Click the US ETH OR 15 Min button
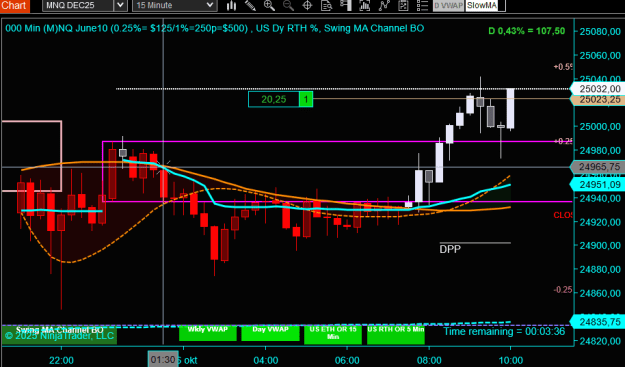 click(x=333, y=334)
